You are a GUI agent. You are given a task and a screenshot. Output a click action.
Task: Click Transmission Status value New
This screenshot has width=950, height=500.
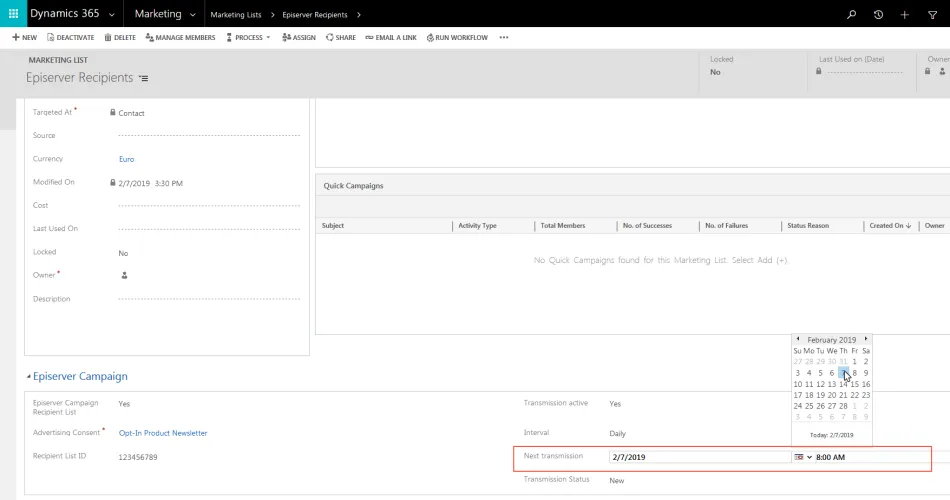(617, 481)
